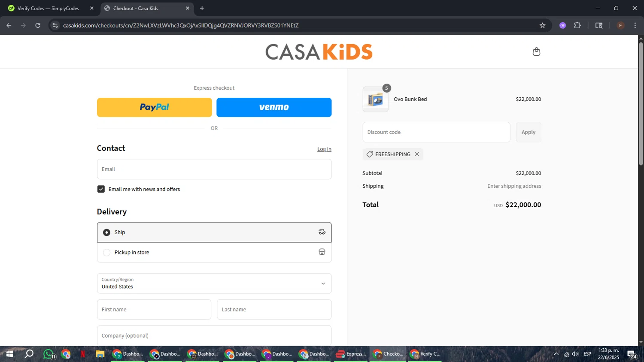Uncheck Email me with news and offers

pyautogui.click(x=101, y=189)
